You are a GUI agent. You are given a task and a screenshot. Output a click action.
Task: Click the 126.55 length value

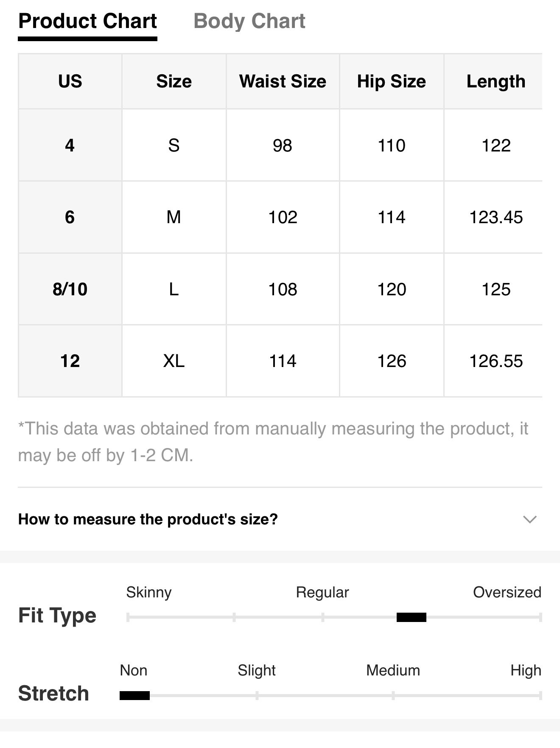[496, 361]
